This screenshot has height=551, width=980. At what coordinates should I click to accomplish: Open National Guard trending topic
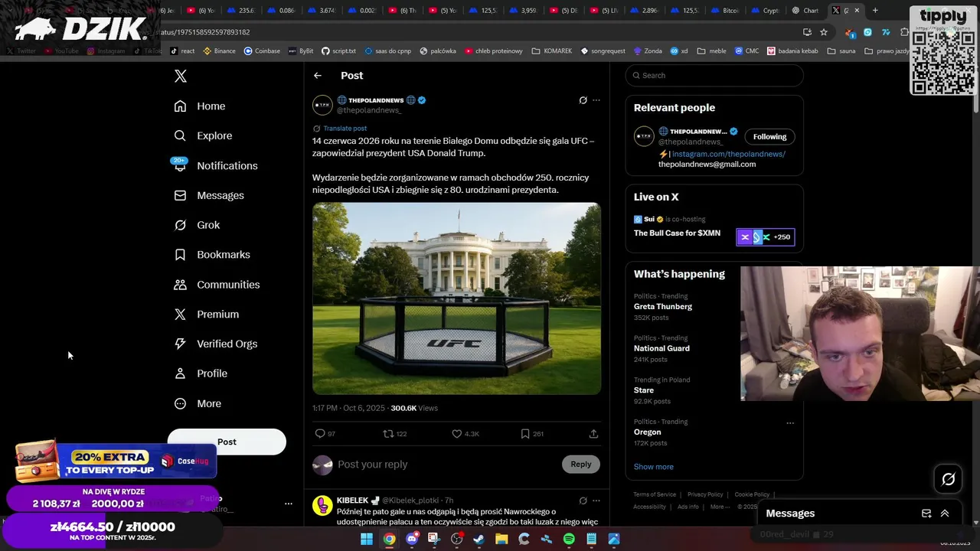(661, 348)
